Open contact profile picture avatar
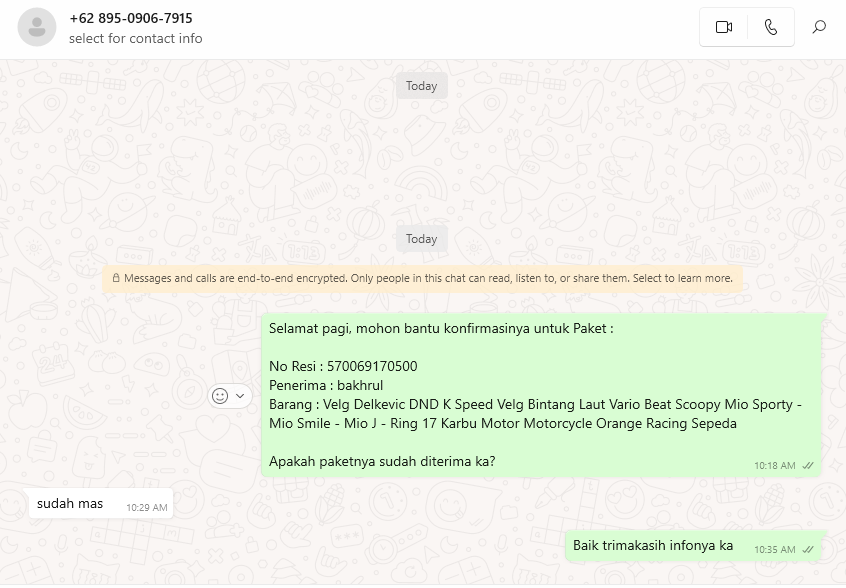 click(37, 27)
